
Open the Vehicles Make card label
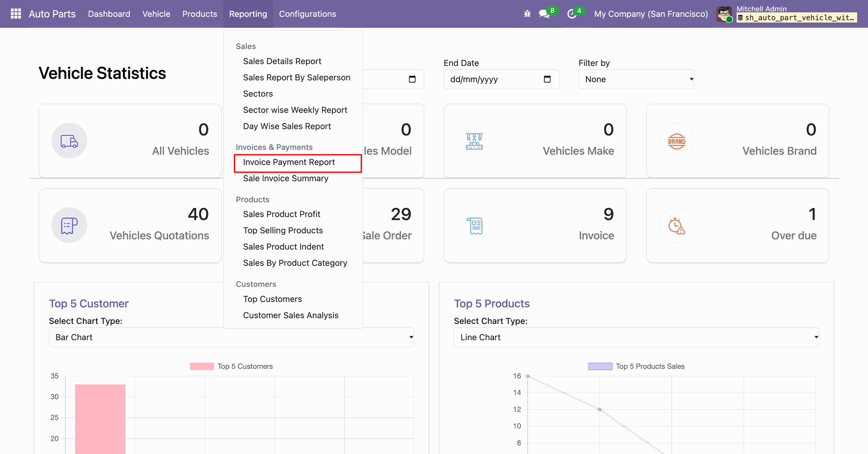tap(578, 151)
